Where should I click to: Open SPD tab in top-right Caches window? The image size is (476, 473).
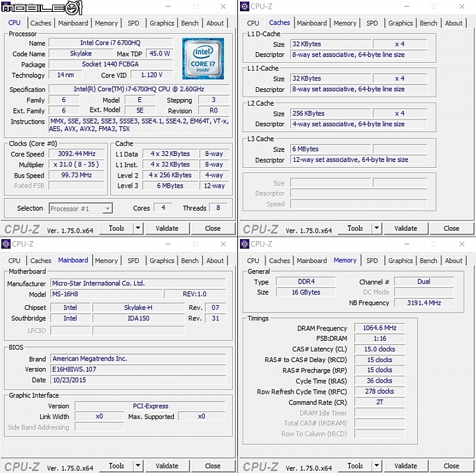[x=372, y=23]
